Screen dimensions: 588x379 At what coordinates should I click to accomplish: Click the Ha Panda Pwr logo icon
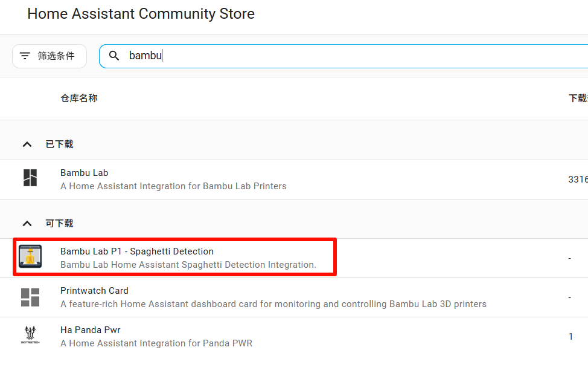tap(30, 336)
